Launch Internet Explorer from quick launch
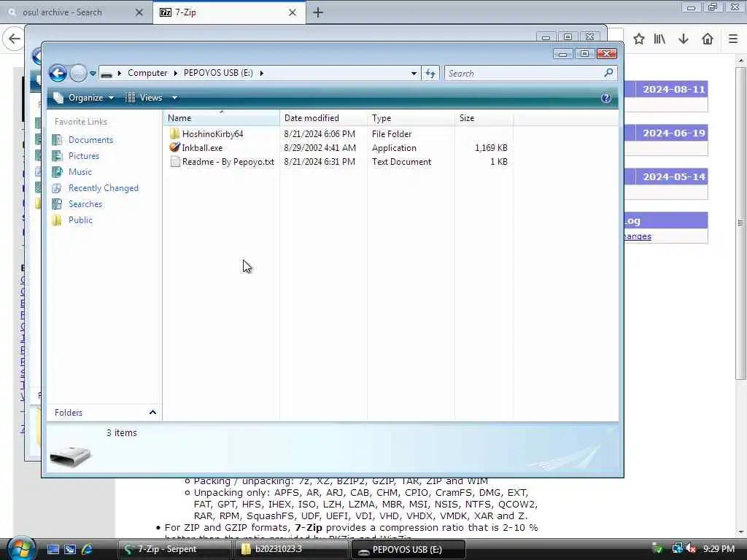 pos(87,550)
